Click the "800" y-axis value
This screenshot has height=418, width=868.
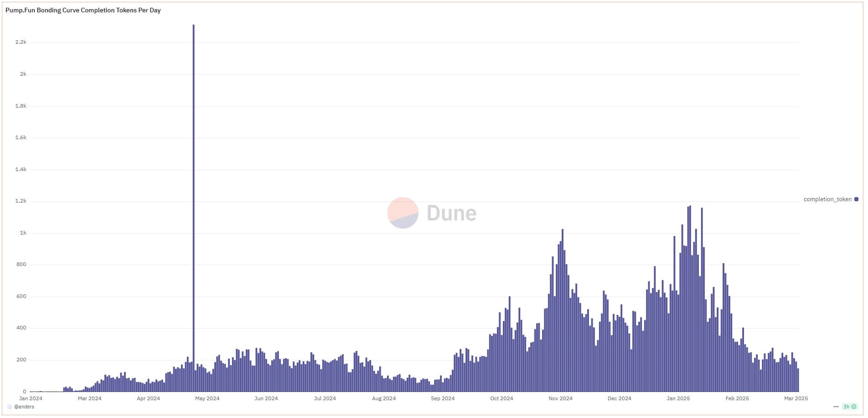[22, 264]
